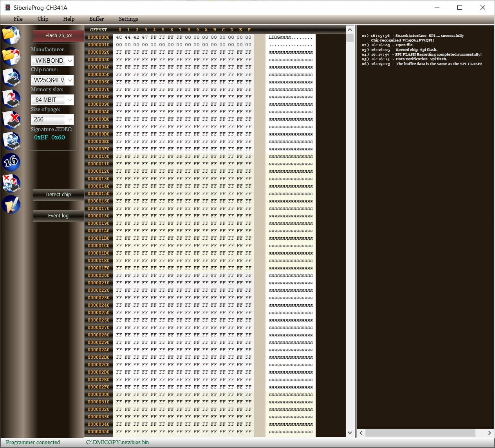
Task: Click the 'Manufacturer:' label
Action: pyautogui.click(x=48, y=49)
